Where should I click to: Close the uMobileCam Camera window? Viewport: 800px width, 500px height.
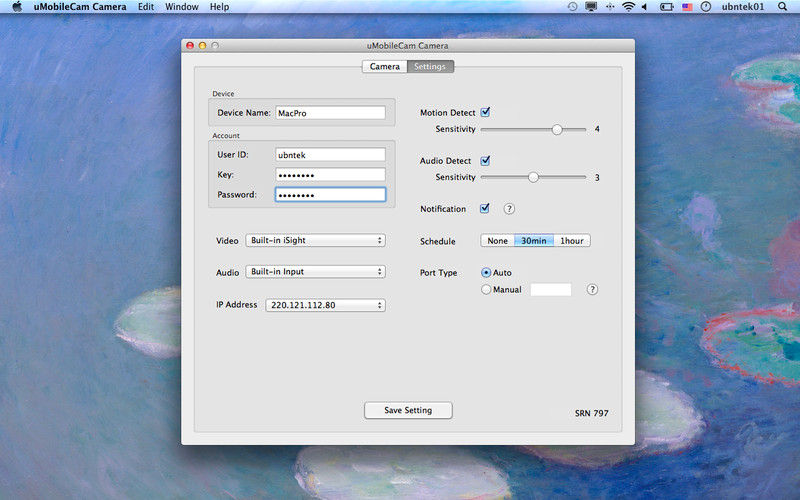click(190, 45)
